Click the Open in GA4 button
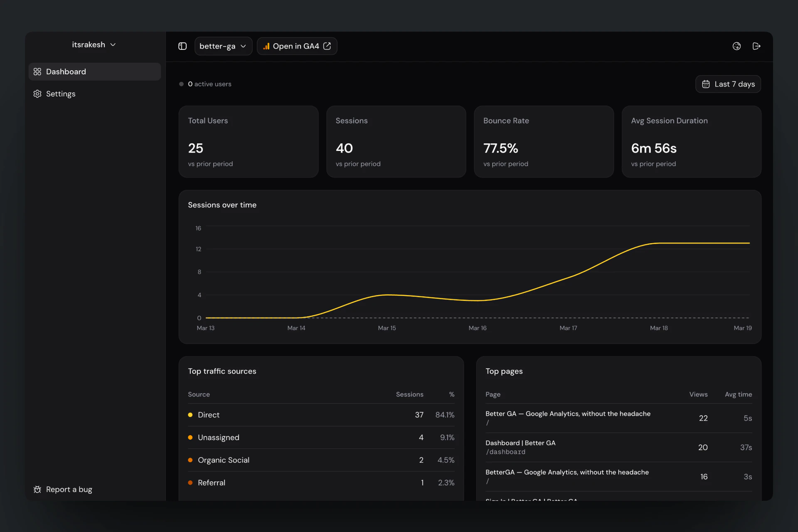The width and height of the screenshot is (798, 532). coord(297,46)
